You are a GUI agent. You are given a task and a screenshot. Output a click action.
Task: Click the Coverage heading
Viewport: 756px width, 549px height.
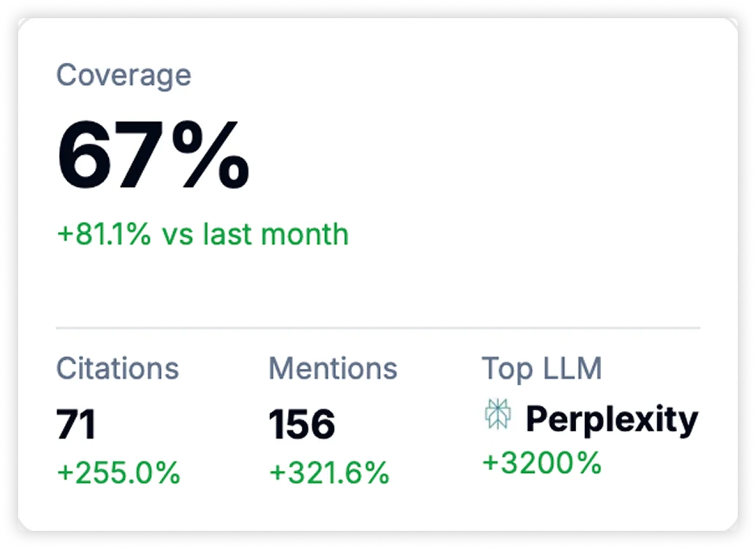pyautogui.click(x=125, y=74)
